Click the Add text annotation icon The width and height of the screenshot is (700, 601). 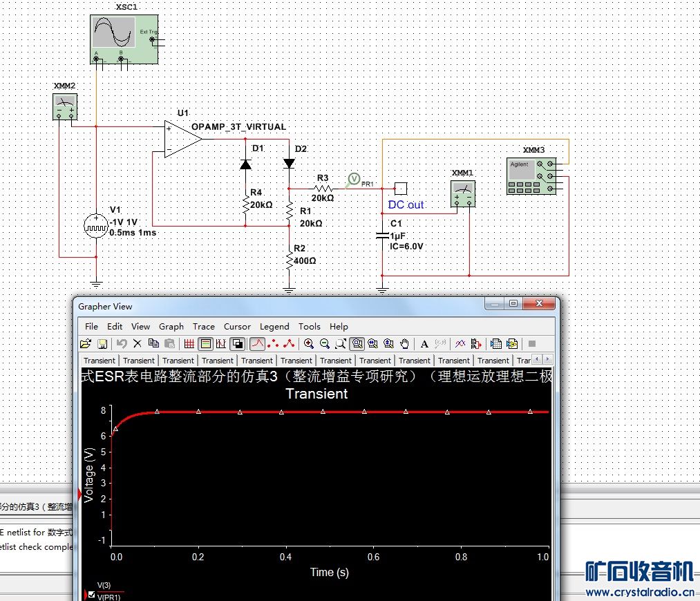click(x=424, y=343)
